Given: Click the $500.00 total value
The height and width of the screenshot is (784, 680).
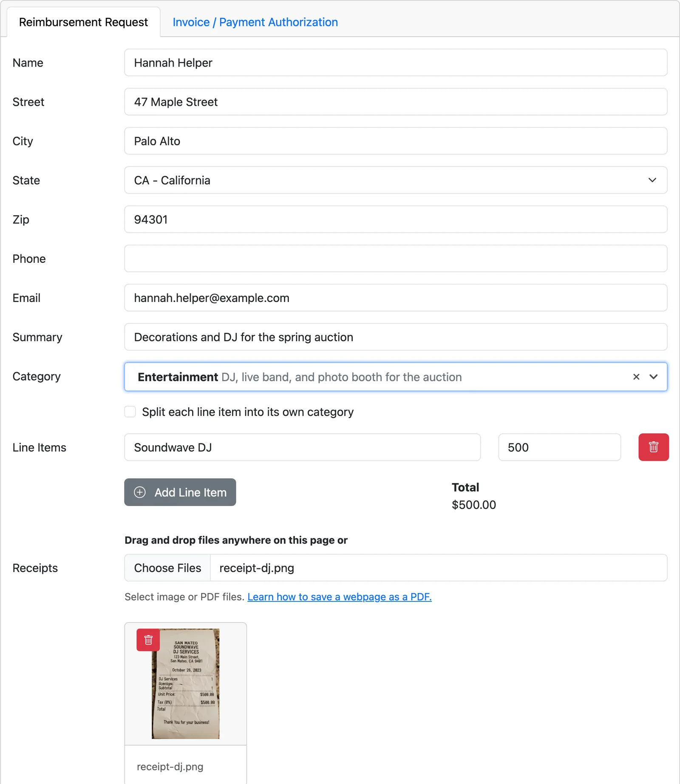Looking at the screenshot, I should (474, 505).
